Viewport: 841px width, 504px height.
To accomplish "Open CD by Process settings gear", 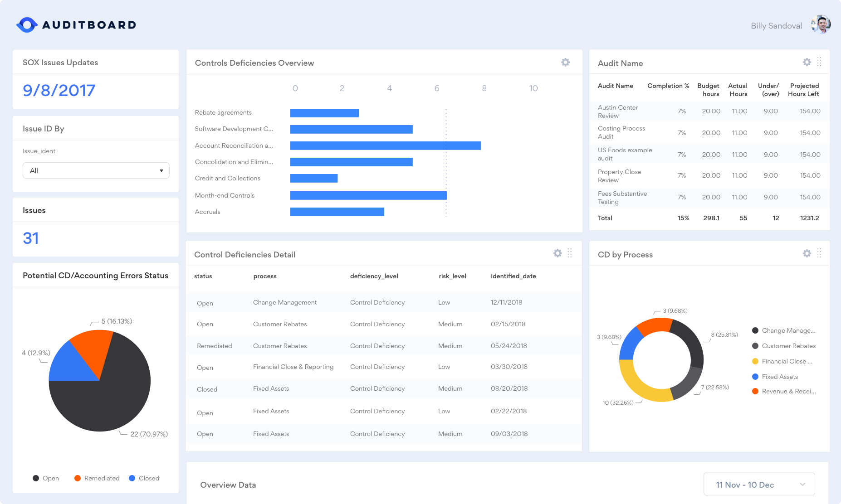I will point(807,253).
